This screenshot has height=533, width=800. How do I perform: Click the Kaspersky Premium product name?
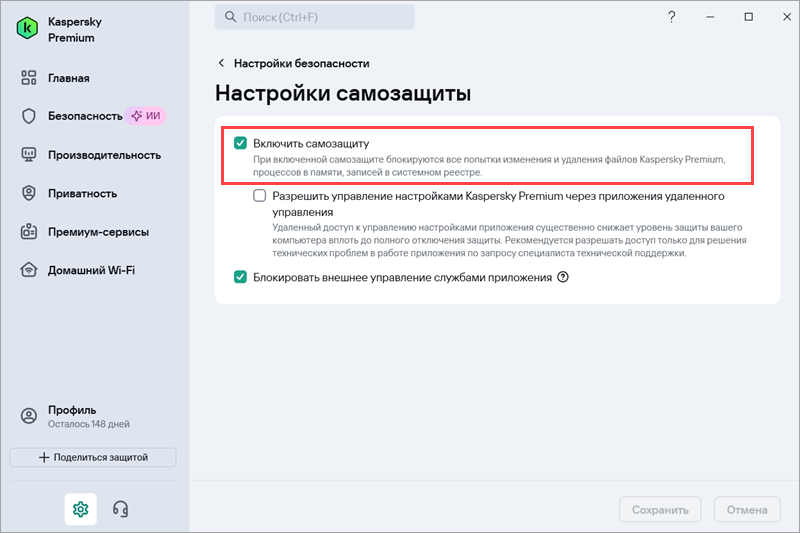(74, 30)
